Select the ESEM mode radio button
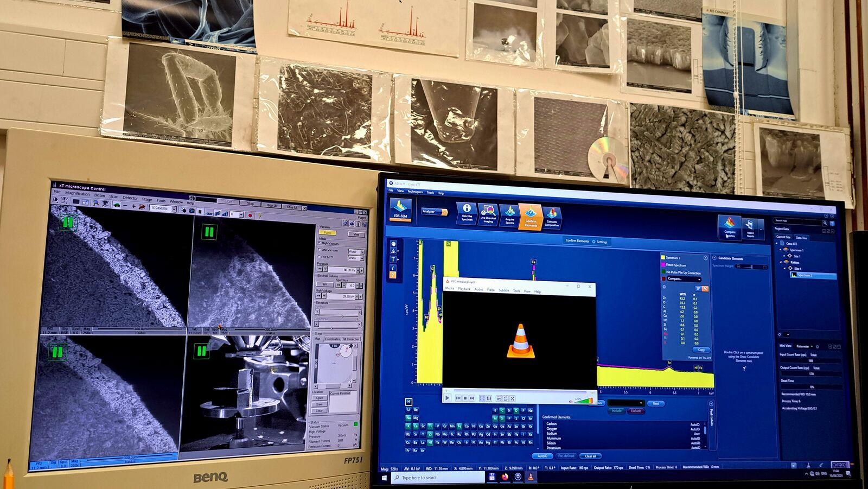The height and width of the screenshot is (489, 868). (x=320, y=257)
